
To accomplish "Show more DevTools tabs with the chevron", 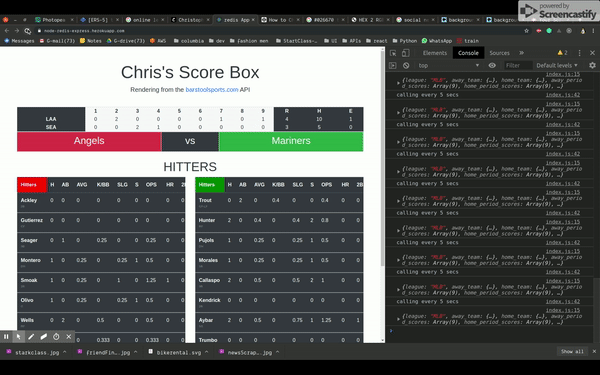I will pos(522,53).
